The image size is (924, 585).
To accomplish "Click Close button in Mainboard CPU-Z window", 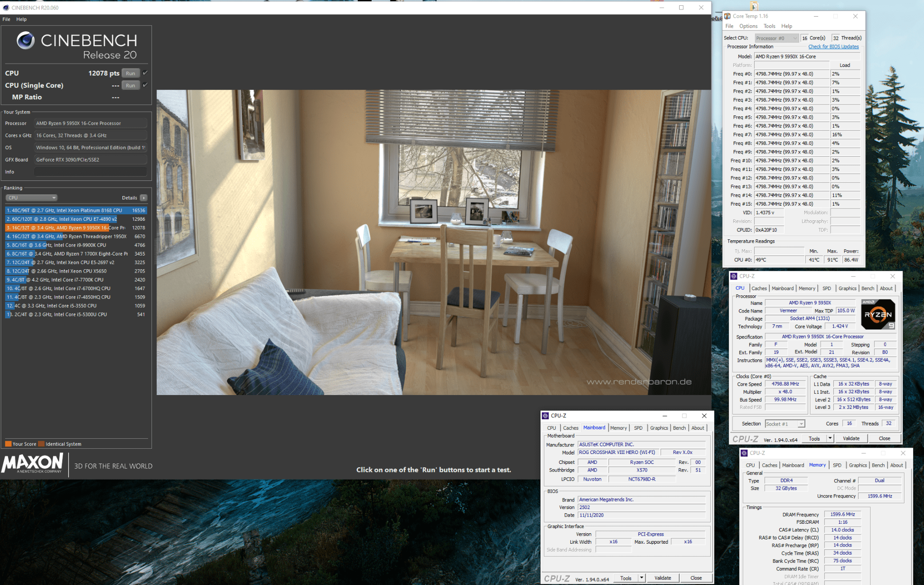I will pyautogui.click(x=696, y=578).
